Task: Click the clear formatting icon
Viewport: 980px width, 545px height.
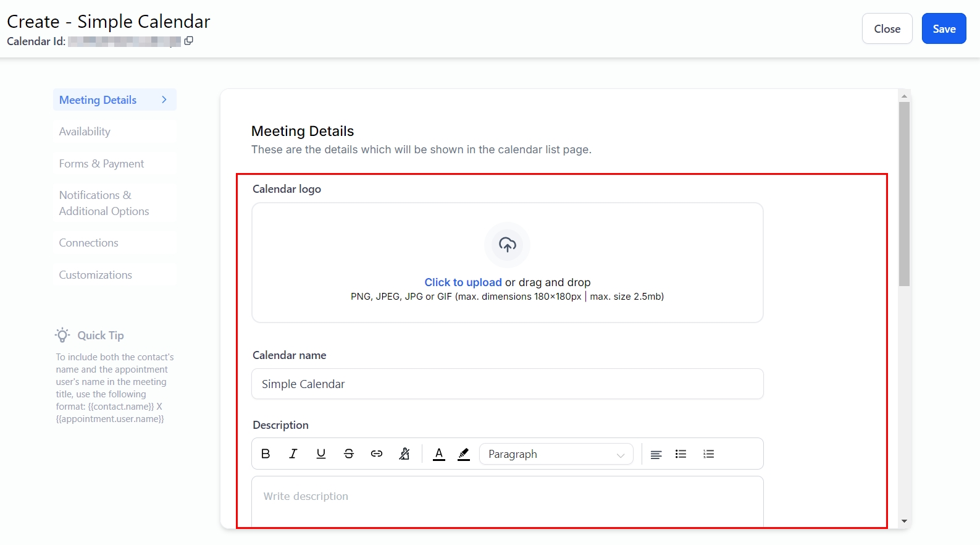Action: [x=404, y=454]
